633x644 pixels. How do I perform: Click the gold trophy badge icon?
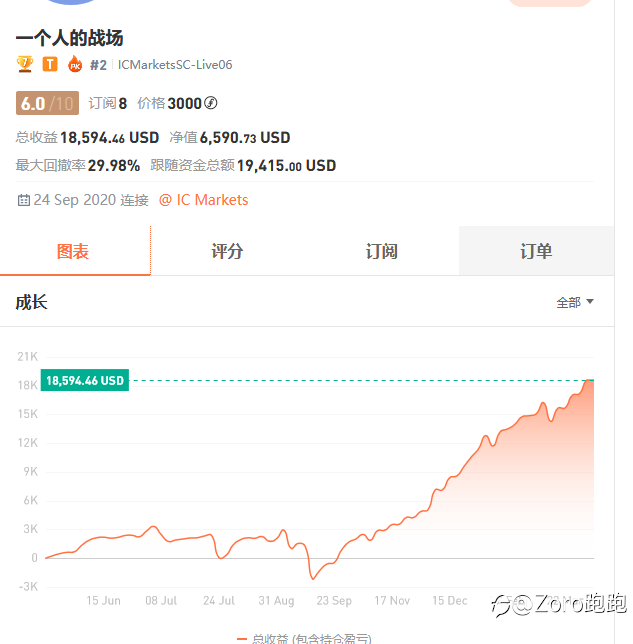[x=25, y=64]
